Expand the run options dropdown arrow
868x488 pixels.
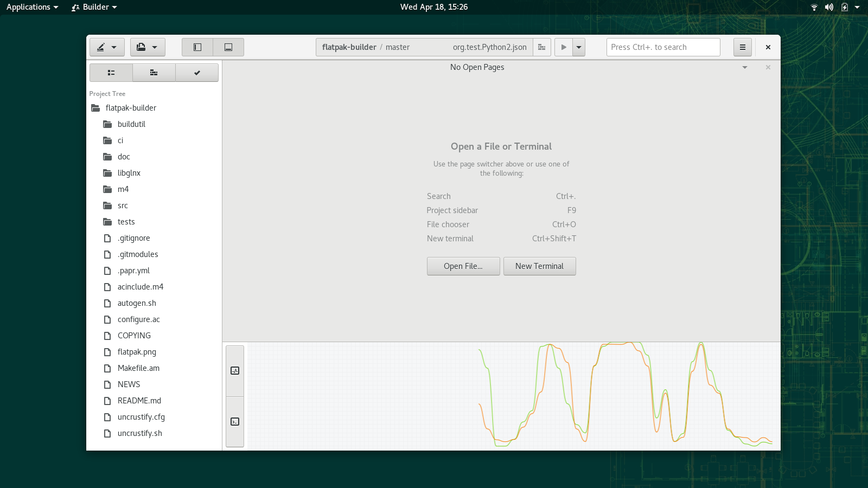tap(579, 47)
